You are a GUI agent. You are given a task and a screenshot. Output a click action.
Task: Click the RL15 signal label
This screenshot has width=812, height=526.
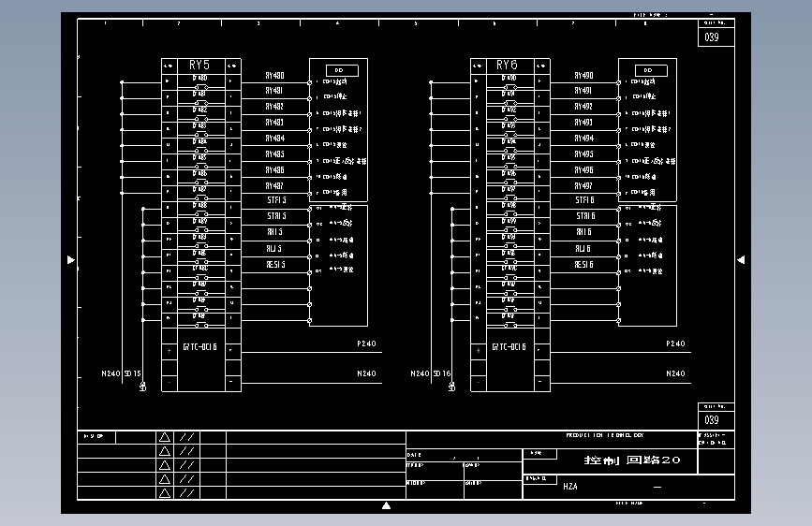tap(274, 249)
